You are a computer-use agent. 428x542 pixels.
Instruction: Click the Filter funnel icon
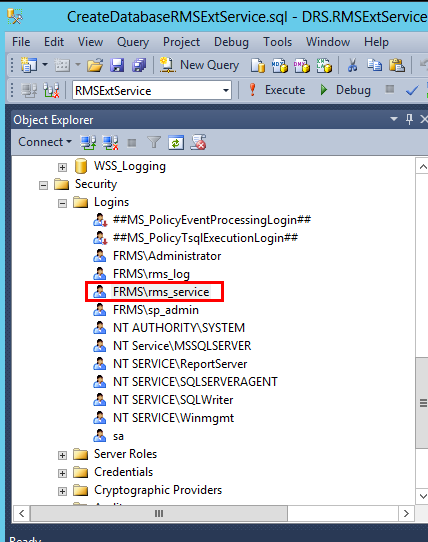pos(153,142)
